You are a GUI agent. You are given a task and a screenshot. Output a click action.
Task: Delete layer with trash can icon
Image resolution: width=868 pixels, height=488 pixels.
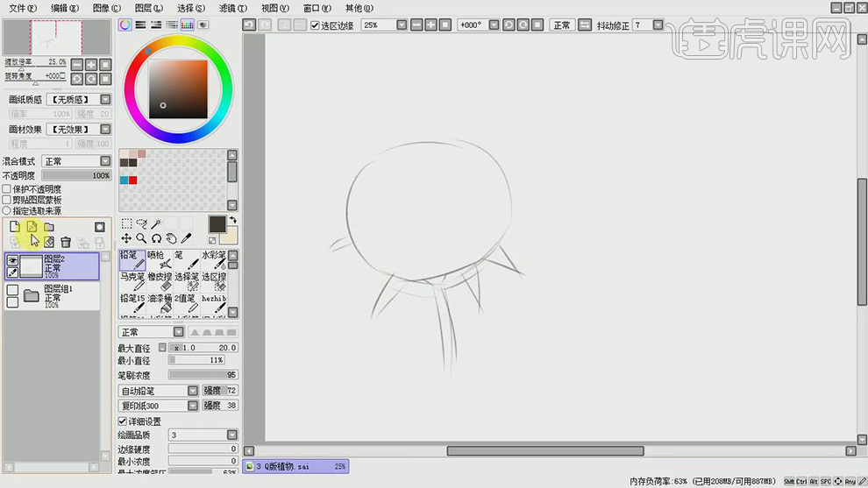click(x=66, y=242)
